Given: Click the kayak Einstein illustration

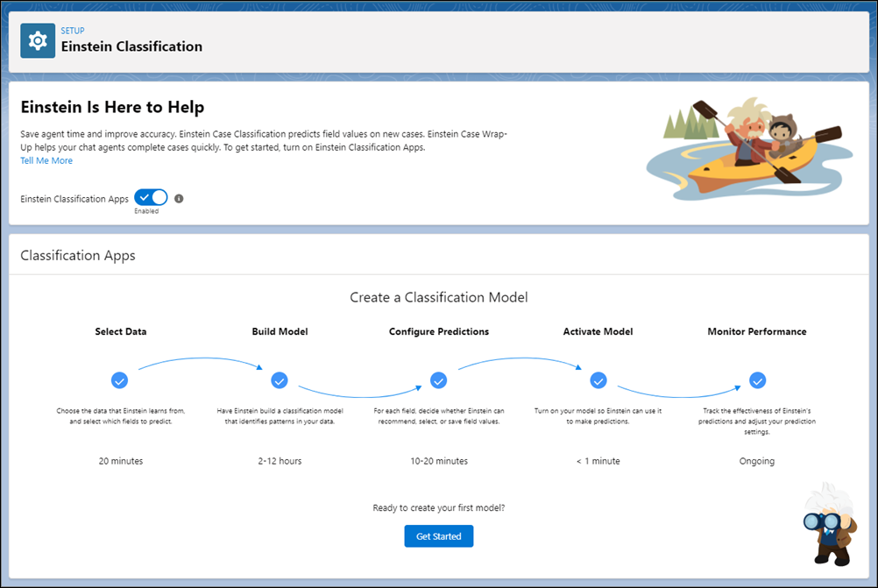Looking at the screenshot, I should (x=745, y=145).
